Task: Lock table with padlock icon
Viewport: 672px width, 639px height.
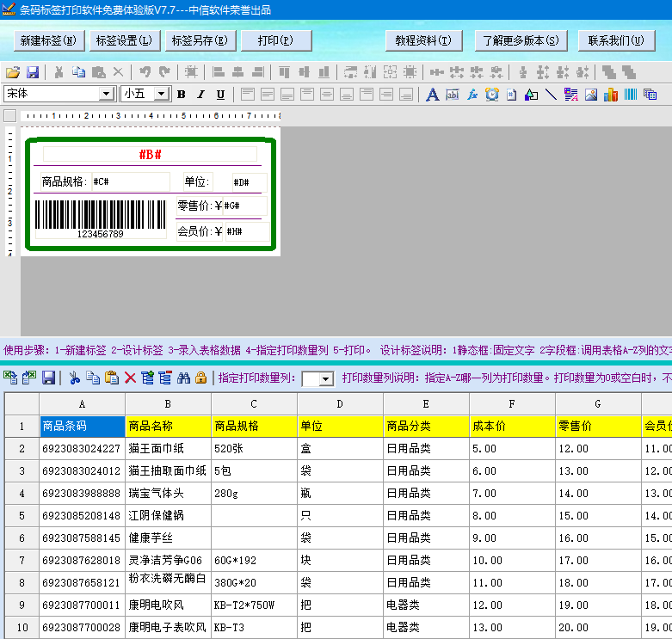Action: click(200, 378)
